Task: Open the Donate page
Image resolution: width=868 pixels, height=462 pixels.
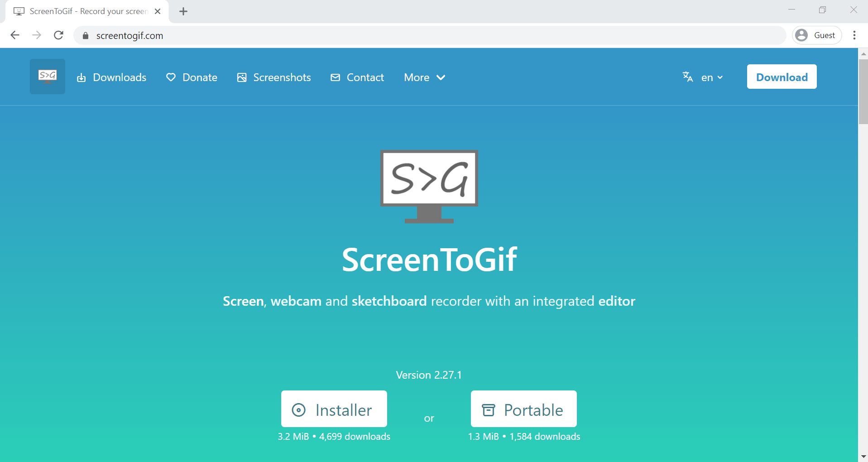Action: click(x=192, y=77)
